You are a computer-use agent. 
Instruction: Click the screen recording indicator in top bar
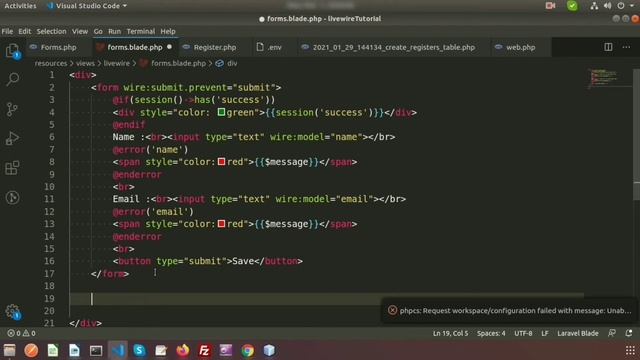(550, 6)
